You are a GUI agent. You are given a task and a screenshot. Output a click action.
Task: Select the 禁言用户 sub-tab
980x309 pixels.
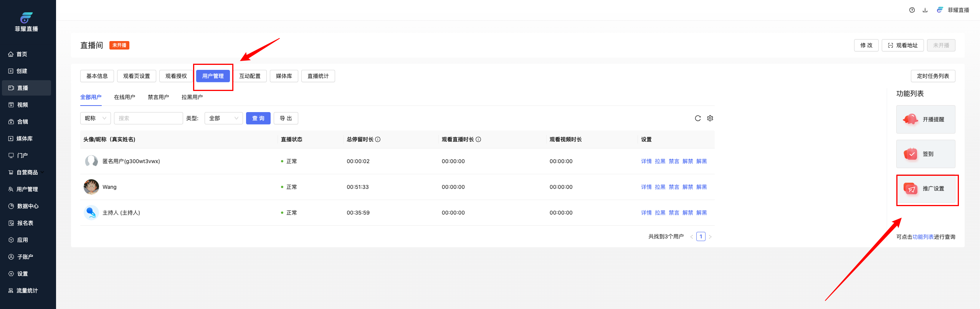[158, 97]
